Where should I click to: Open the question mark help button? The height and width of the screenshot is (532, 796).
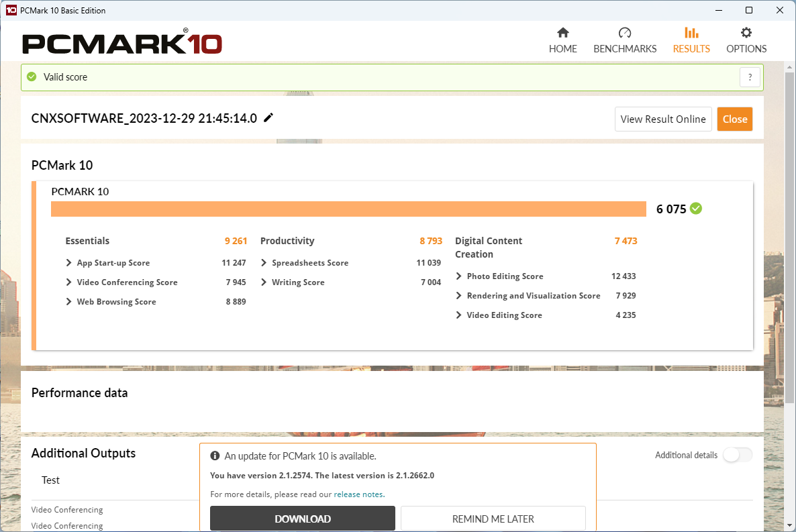tap(750, 77)
